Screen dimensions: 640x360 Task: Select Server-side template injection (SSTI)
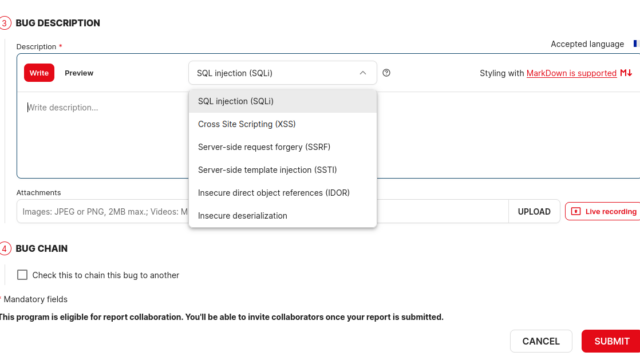coord(282,170)
